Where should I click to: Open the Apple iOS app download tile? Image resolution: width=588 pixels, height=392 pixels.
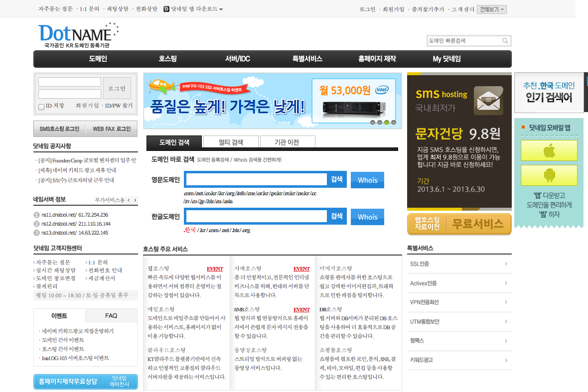tap(549, 150)
